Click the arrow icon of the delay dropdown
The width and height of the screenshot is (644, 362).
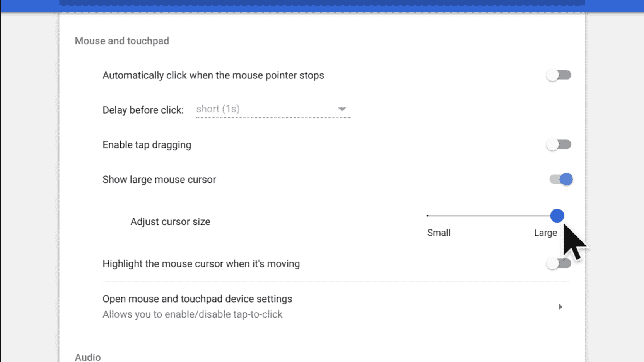pyautogui.click(x=342, y=109)
